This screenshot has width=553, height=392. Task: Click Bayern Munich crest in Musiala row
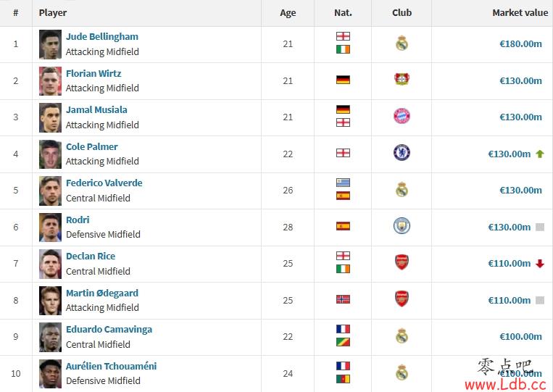(x=402, y=116)
